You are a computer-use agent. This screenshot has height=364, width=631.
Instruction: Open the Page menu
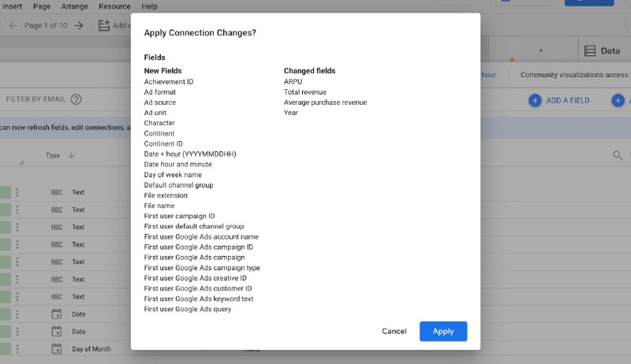click(42, 6)
